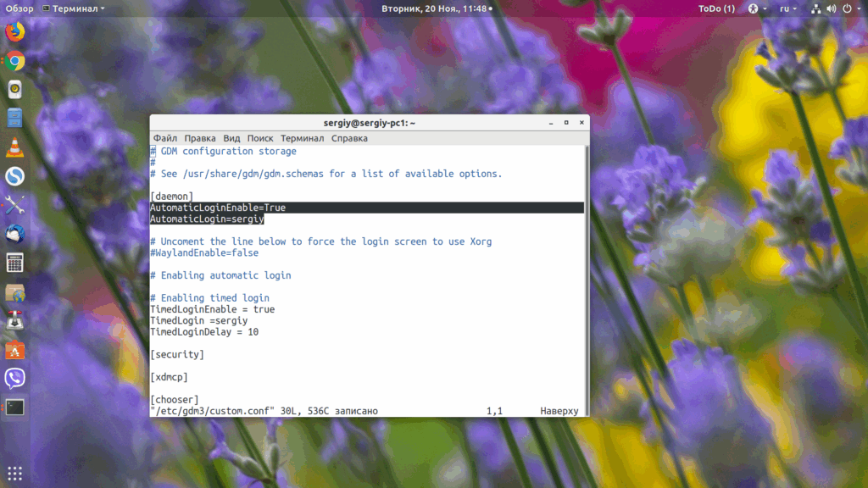Expand the Терминал app menu in top bar
This screenshot has height=488, width=868.
tap(74, 8)
